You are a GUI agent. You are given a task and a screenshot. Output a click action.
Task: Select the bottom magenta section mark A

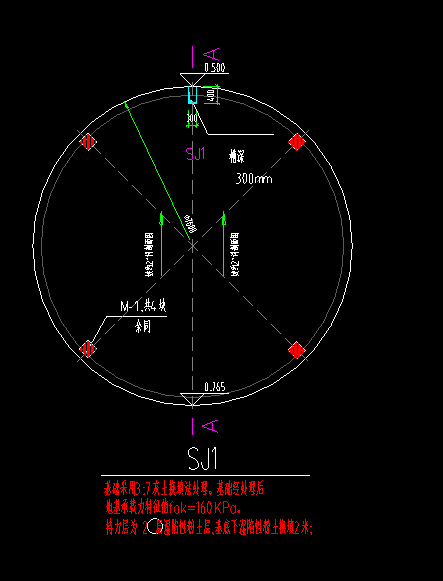click(x=210, y=426)
